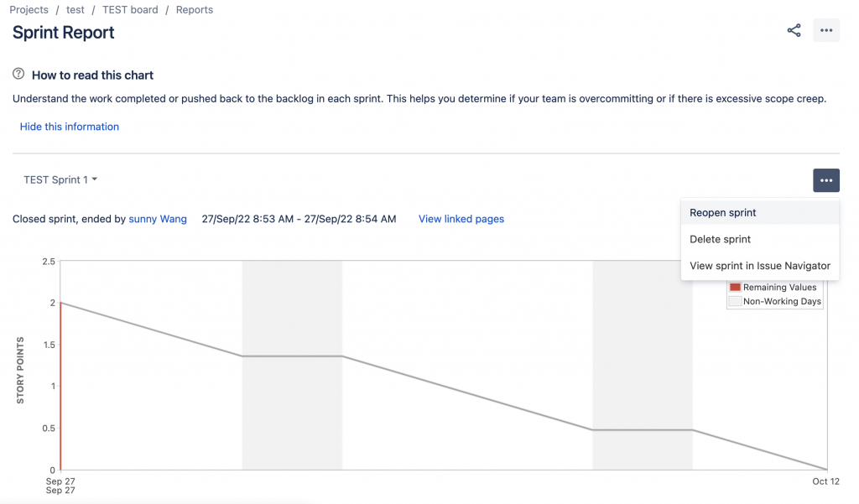
Task: Select Reopen sprint from the menu
Action: tap(723, 213)
